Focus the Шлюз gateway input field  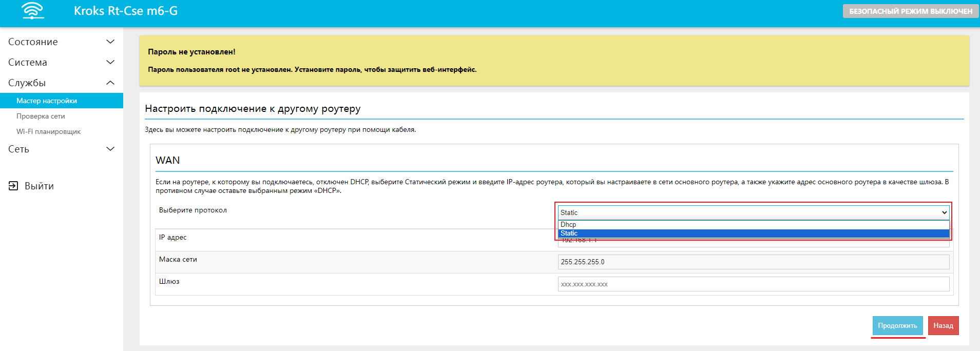tap(753, 284)
